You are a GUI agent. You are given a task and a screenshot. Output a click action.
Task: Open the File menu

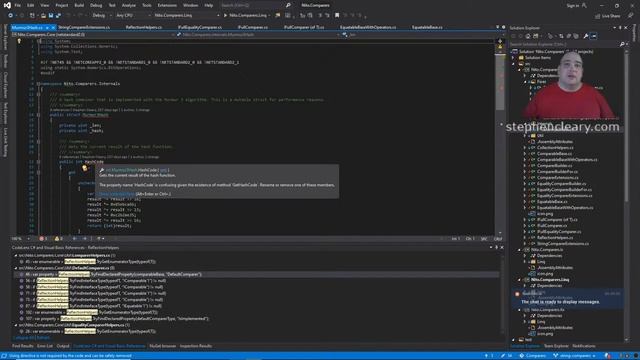point(18,5)
